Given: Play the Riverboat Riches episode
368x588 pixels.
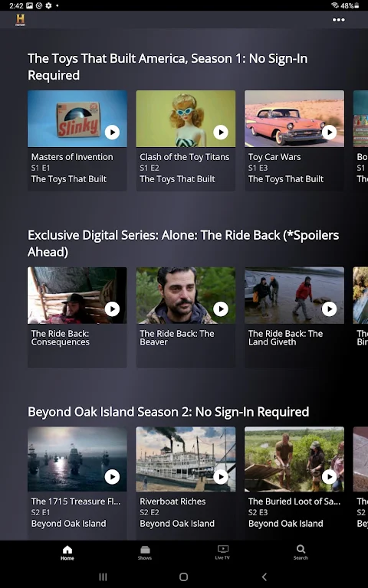Looking at the screenshot, I should [221, 477].
